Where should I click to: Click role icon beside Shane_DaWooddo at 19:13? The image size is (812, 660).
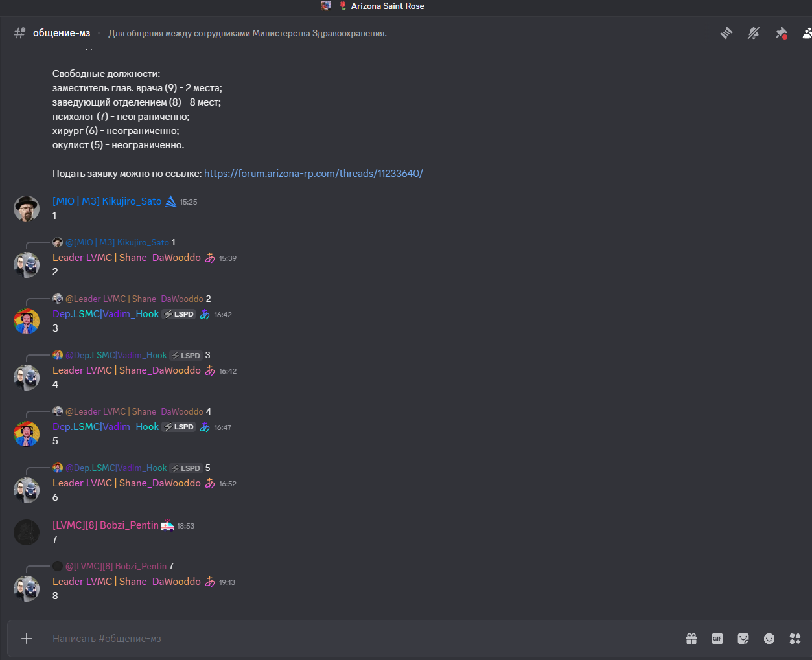pyautogui.click(x=210, y=582)
